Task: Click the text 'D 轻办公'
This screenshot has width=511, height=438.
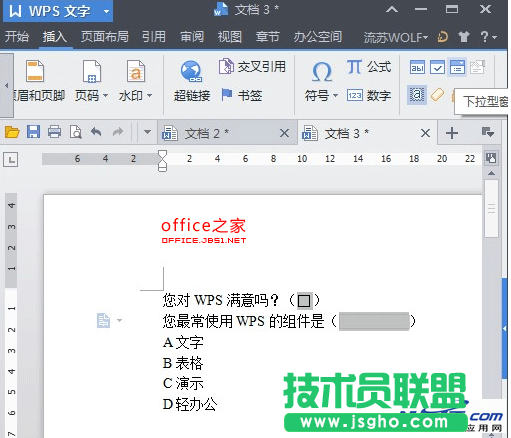Action: click(190, 404)
